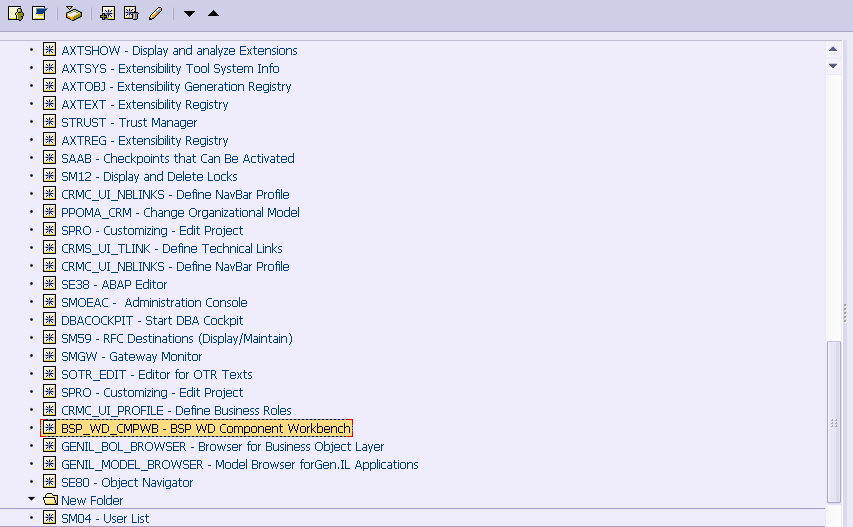853x527 pixels.
Task: Click the favorite icon beside AXTSHOW
Action: [x=50, y=50]
